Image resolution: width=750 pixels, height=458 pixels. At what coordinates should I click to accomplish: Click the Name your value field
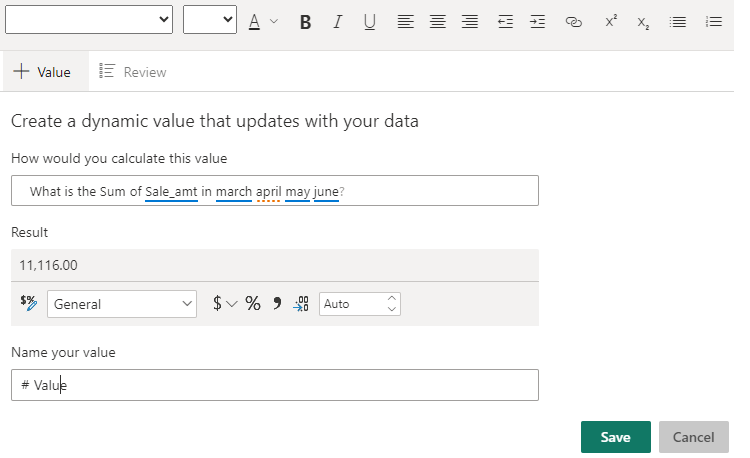pyautogui.click(x=275, y=385)
